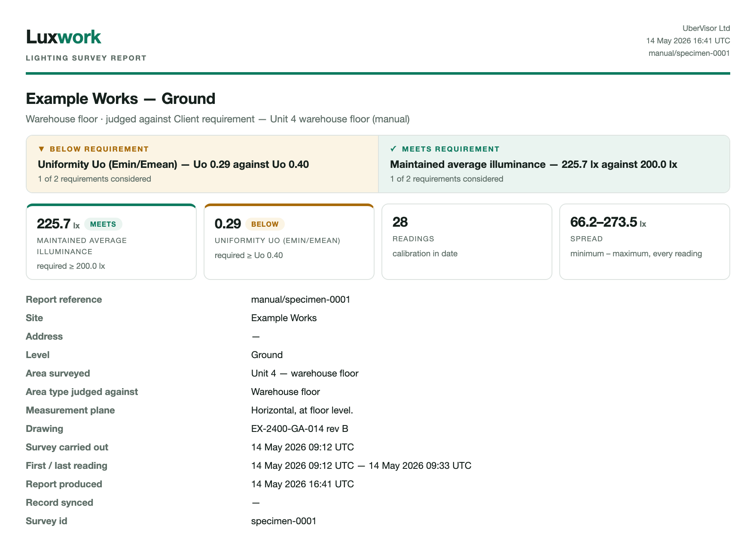Image resolution: width=756 pixels, height=556 pixels.
Task: Click the 0.29 uniformity value
Action: (x=228, y=224)
